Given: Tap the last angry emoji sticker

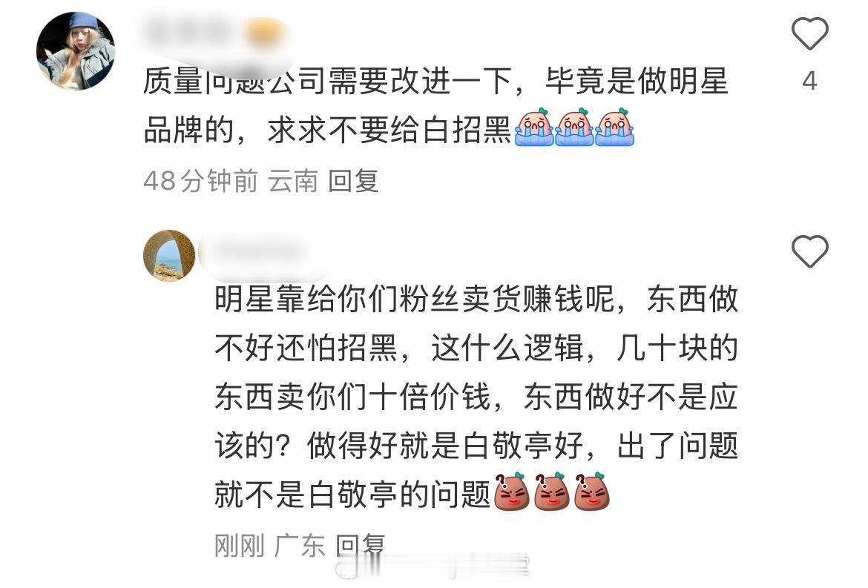Looking at the screenshot, I should 592,491.
